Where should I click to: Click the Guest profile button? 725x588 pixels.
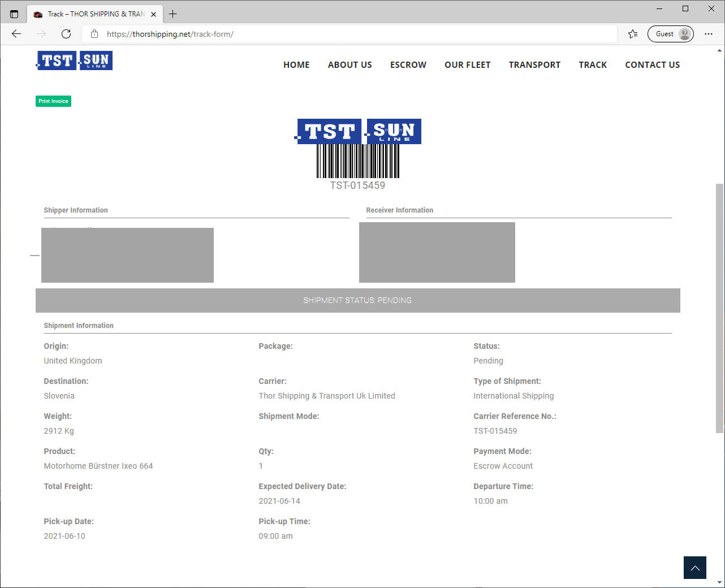pos(670,34)
